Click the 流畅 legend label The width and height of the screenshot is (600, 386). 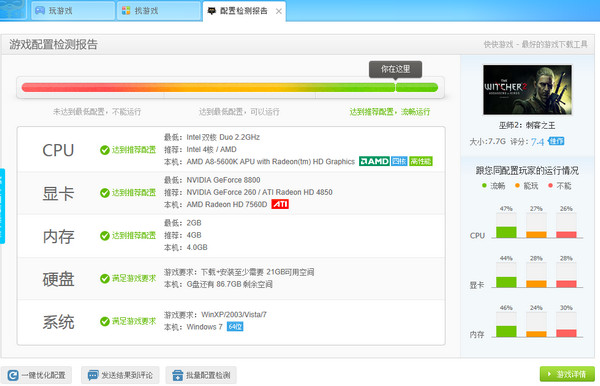(x=497, y=186)
